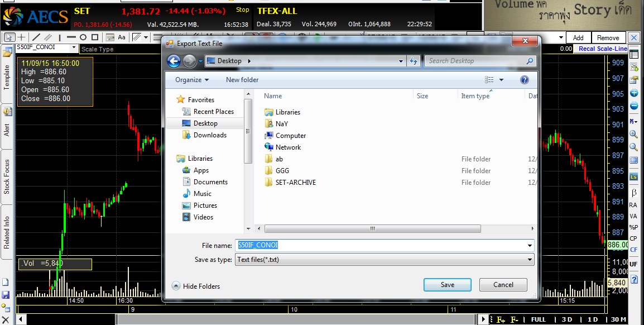The width and height of the screenshot is (644, 325).
Task: Click the dialog Back navigation arrow
Action: click(x=174, y=61)
